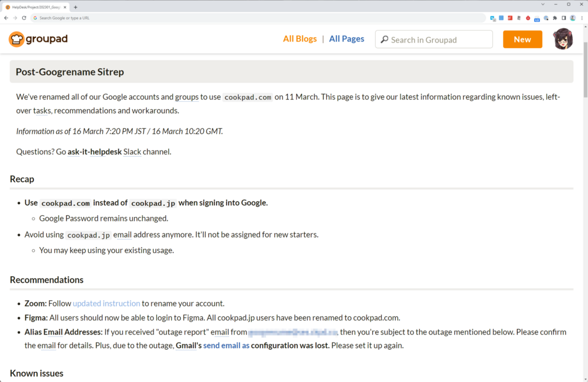Viewport: 588px width, 382px height.
Task: Click "You may keep using your existing usage."
Action: [x=106, y=250]
